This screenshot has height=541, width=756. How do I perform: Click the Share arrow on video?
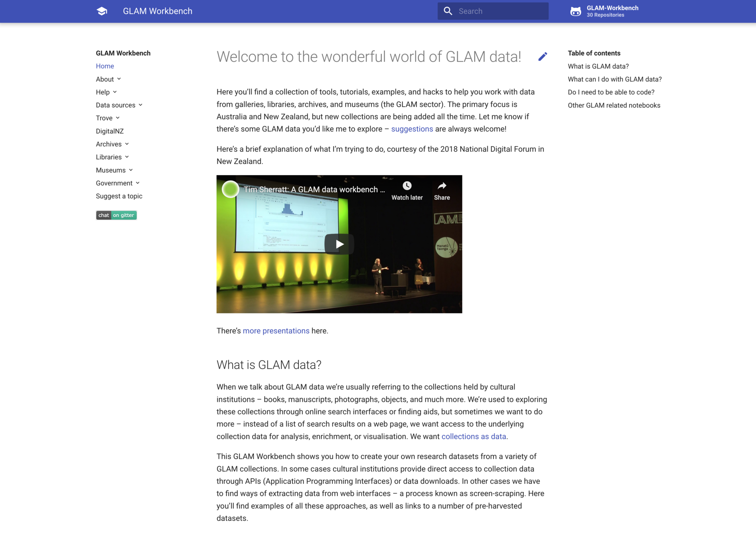coord(442,186)
